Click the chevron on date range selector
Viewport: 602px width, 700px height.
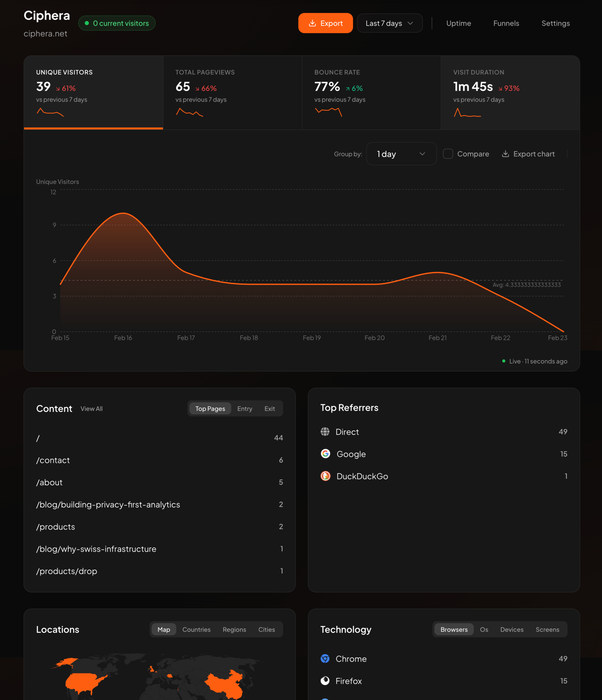pyautogui.click(x=410, y=23)
